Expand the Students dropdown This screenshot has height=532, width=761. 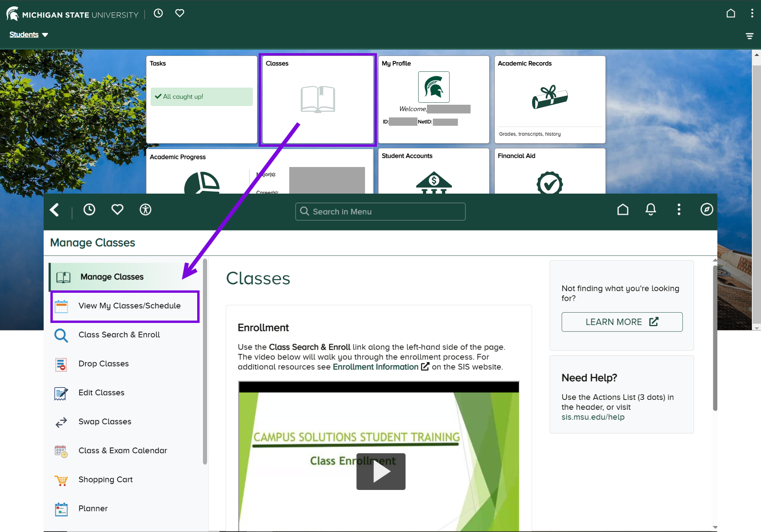coord(28,35)
